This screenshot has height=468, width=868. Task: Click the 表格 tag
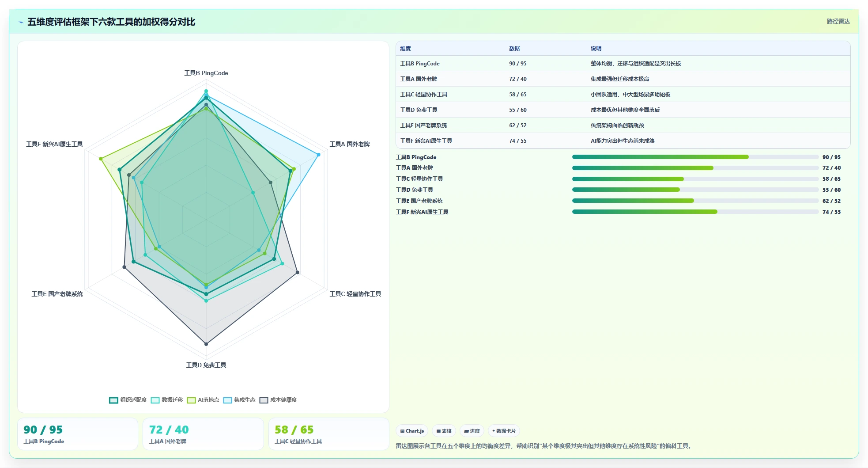point(444,431)
